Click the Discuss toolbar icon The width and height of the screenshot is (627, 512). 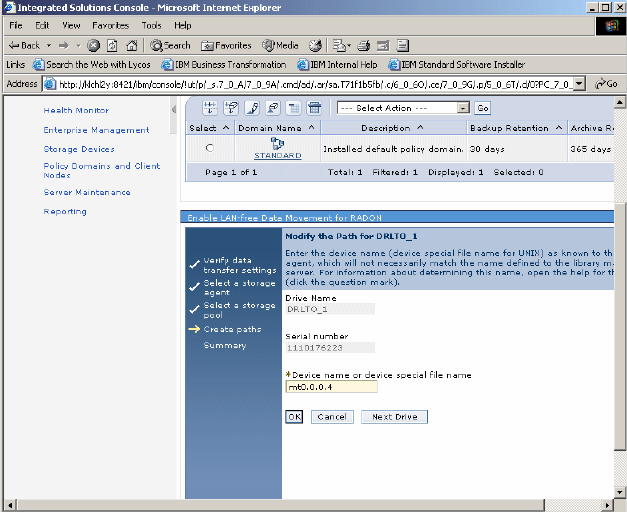click(x=403, y=46)
